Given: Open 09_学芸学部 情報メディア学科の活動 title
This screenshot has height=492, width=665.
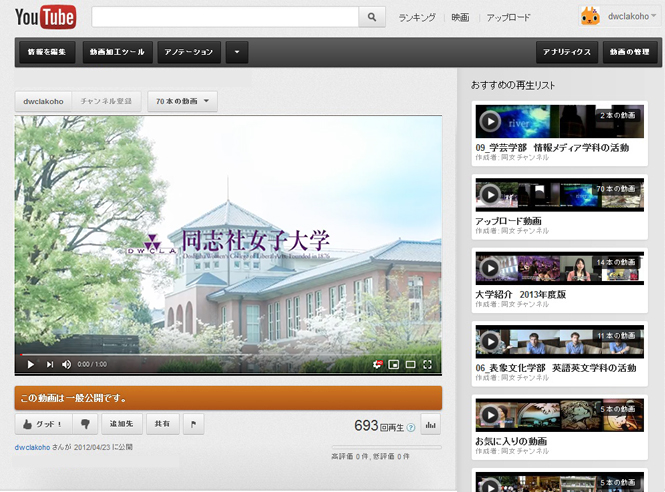Looking at the screenshot, I should coord(552,148).
